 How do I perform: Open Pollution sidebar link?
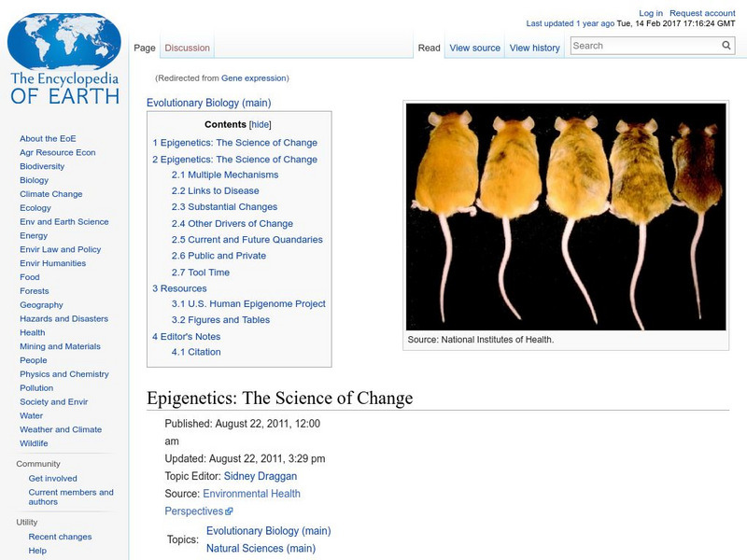(x=36, y=387)
